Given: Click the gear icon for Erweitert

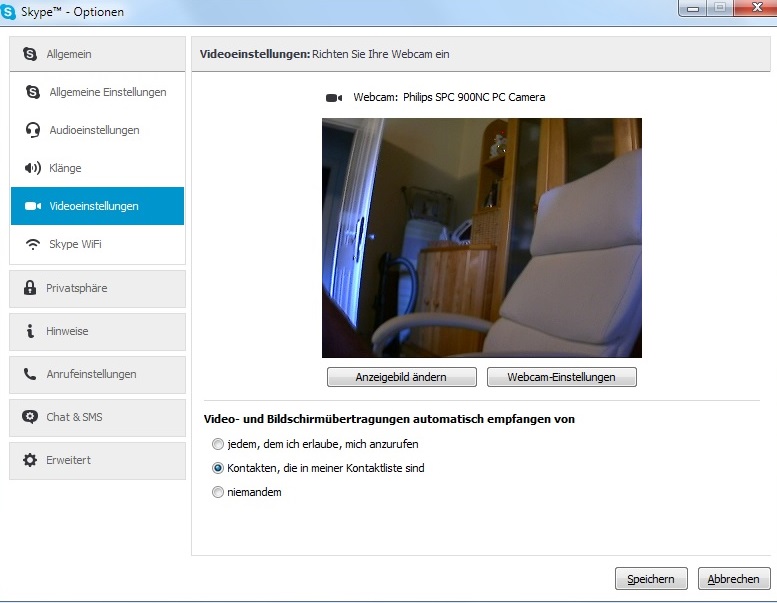Looking at the screenshot, I should click(30, 460).
